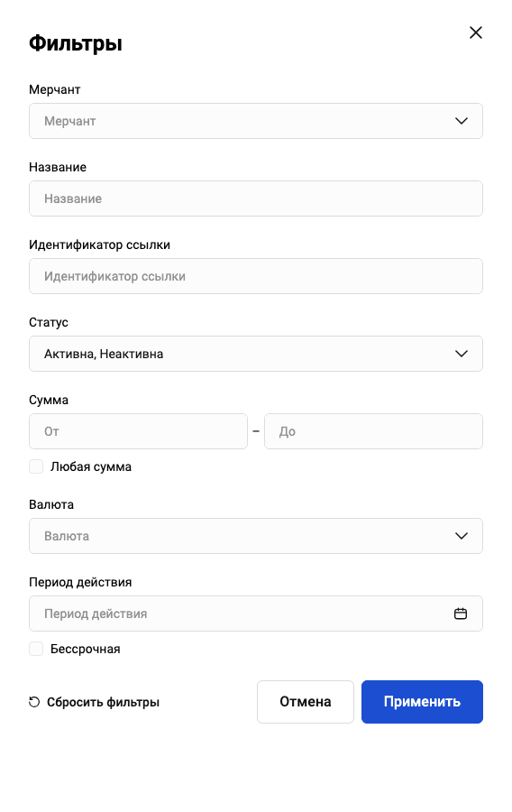Image resolution: width=512 pixels, height=812 pixels.
Task: Enable the Любая сумма checkbox
Action: click(x=36, y=466)
